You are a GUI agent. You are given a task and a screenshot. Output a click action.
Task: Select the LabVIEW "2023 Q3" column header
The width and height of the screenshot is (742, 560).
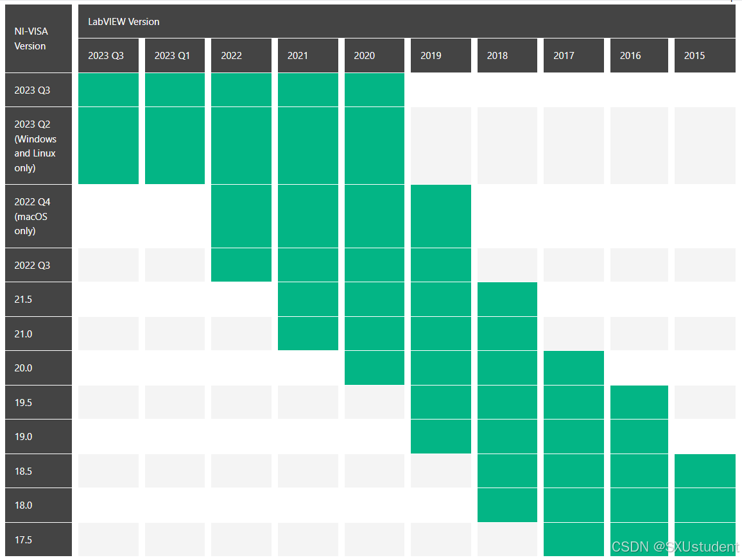pos(108,55)
